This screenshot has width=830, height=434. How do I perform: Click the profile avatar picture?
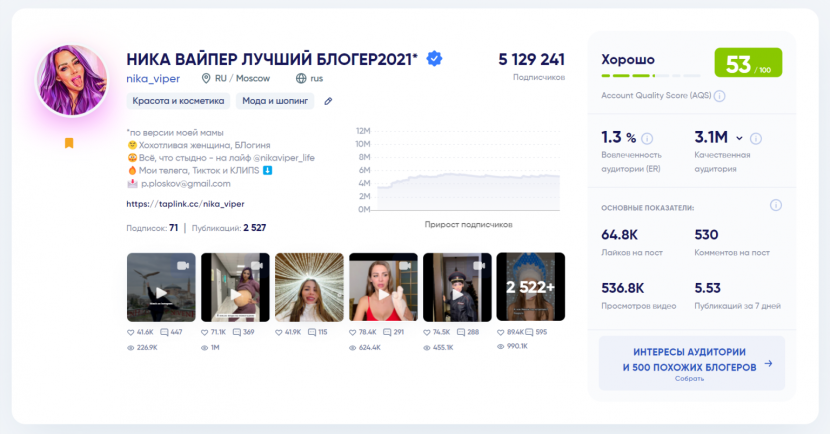click(x=71, y=80)
